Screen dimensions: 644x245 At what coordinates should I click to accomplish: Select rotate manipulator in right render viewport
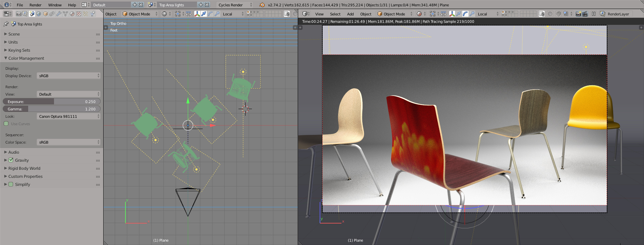[x=465, y=14]
